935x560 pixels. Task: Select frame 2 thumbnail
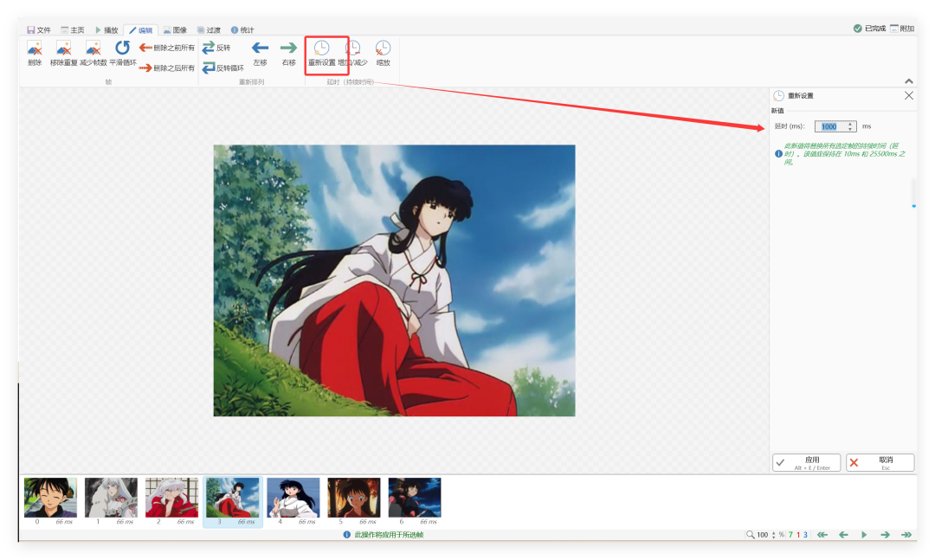(x=171, y=498)
